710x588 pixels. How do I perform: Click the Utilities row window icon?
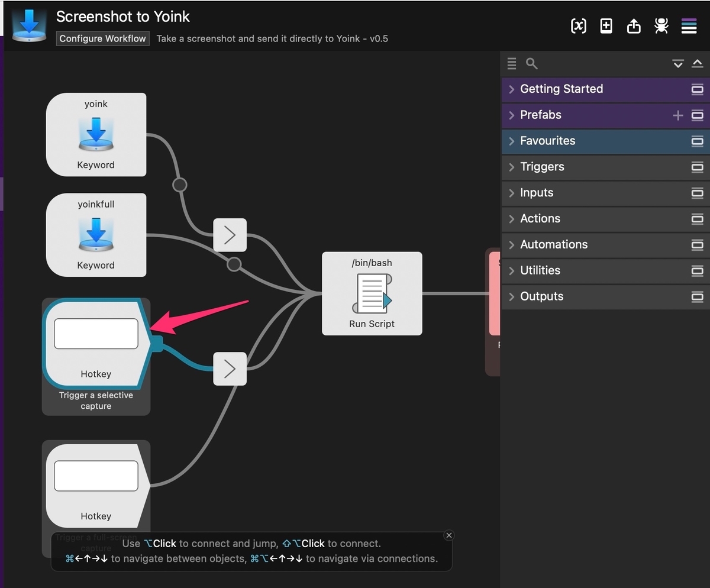(x=698, y=271)
